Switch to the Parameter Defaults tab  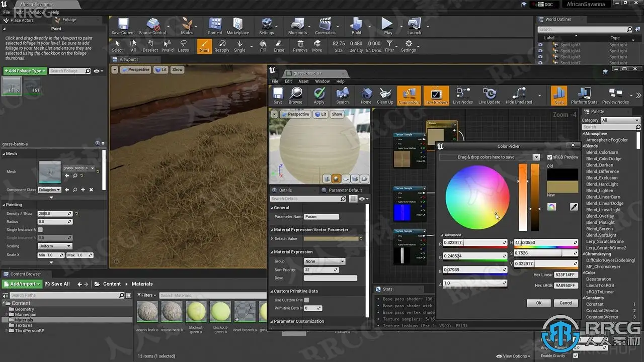345,190
